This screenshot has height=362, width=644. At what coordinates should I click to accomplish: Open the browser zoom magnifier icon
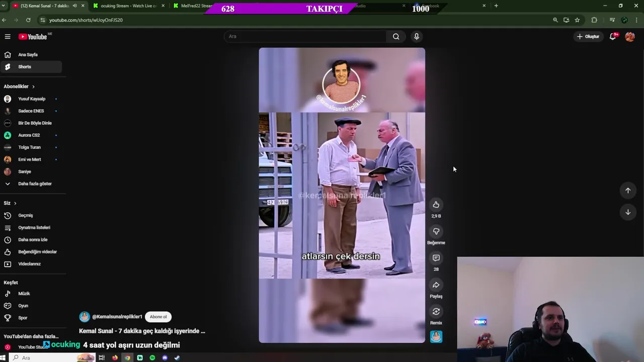tap(555, 20)
